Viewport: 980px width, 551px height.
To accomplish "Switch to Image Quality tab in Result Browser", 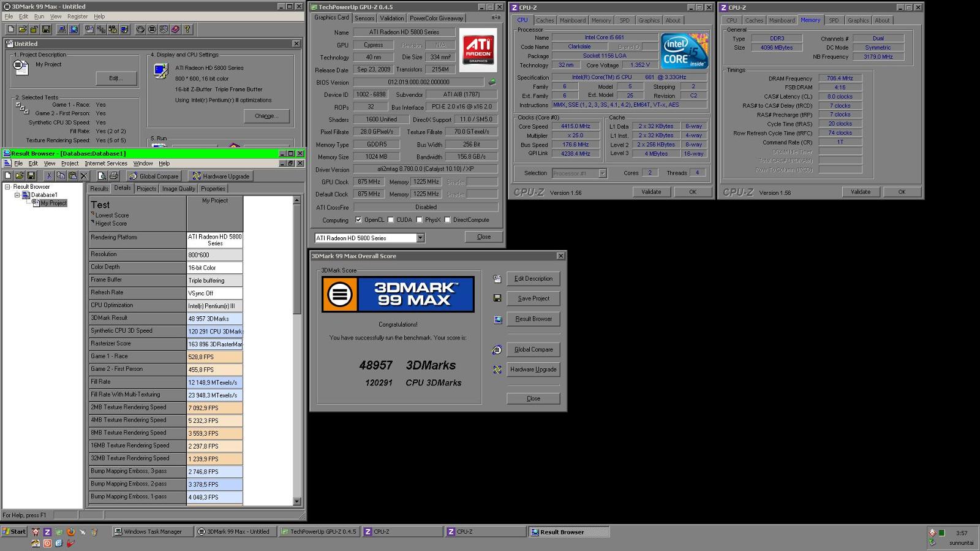I will tap(178, 189).
